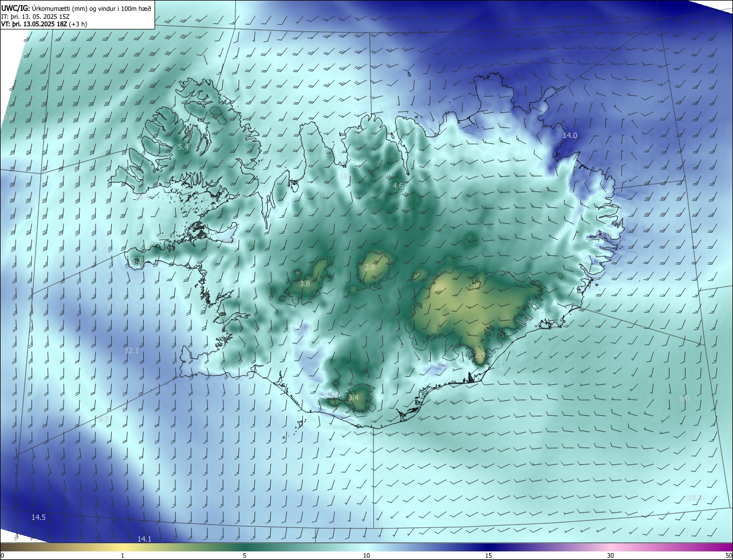
Task: Click the 14.1 value near the colorbar
Action: click(144, 539)
